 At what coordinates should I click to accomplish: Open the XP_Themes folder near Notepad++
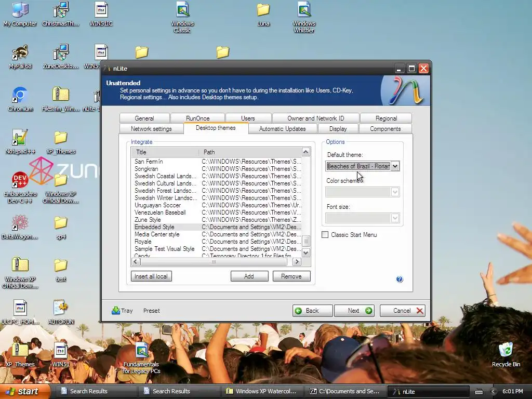pos(60,142)
